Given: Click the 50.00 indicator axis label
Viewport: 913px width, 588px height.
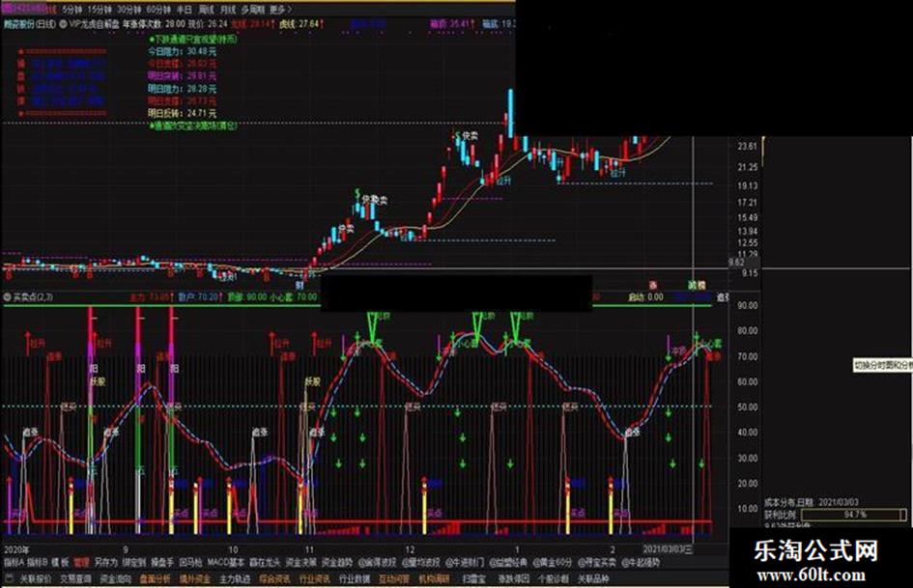Looking at the screenshot, I should 747,406.
